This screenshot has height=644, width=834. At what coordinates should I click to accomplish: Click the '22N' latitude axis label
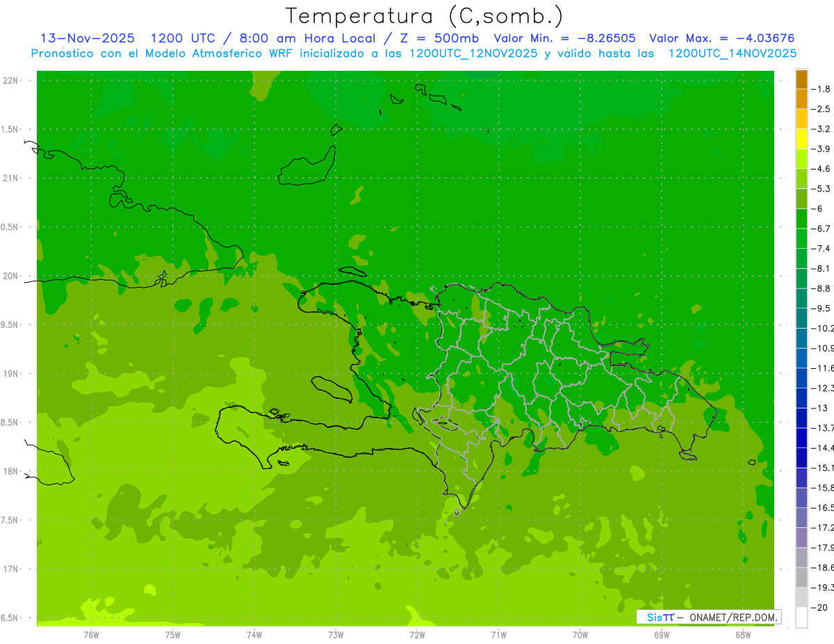pos(11,81)
